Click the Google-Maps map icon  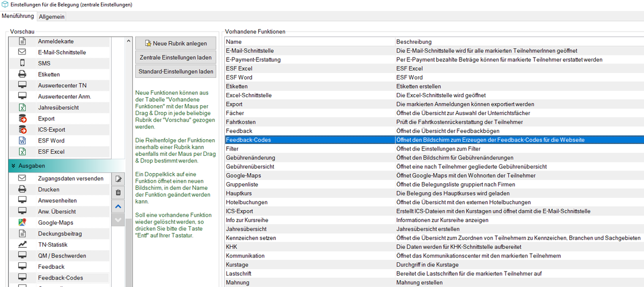23,223
